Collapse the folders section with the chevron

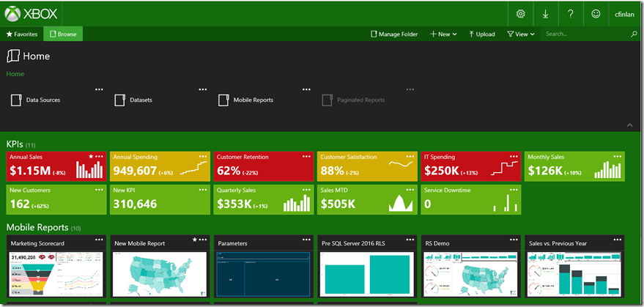click(x=629, y=125)
